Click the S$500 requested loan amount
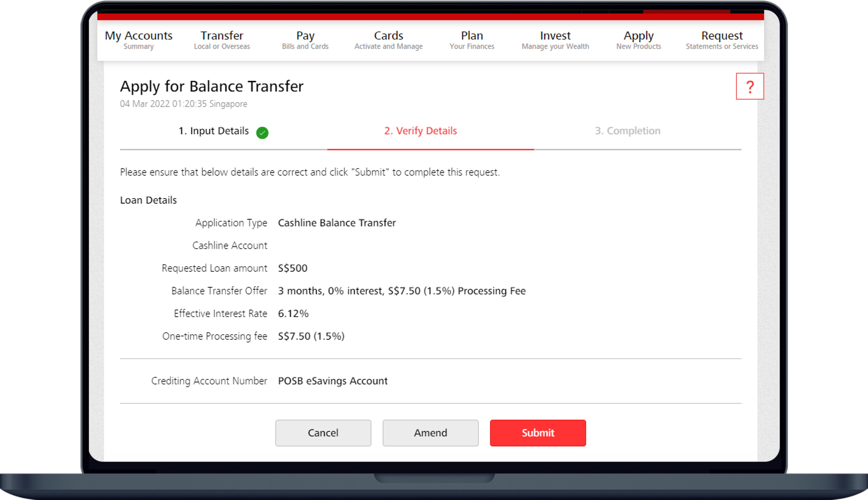 click(x=293, y=268)
